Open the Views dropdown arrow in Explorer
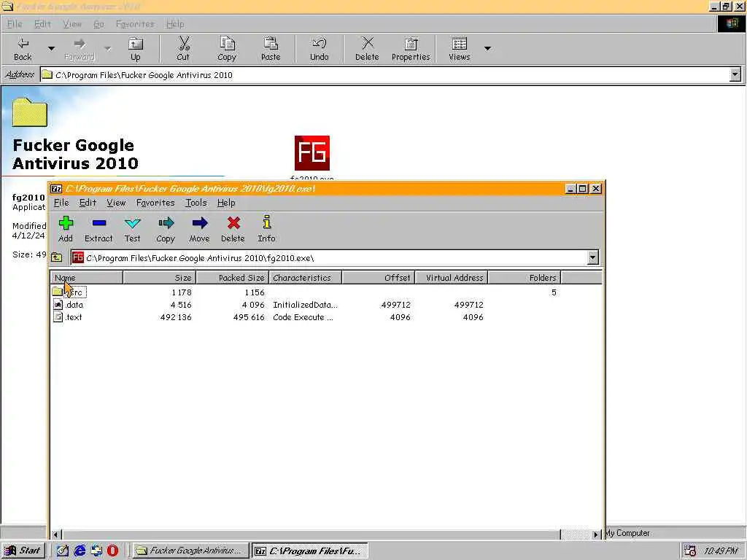 click(x=487, y=49)
